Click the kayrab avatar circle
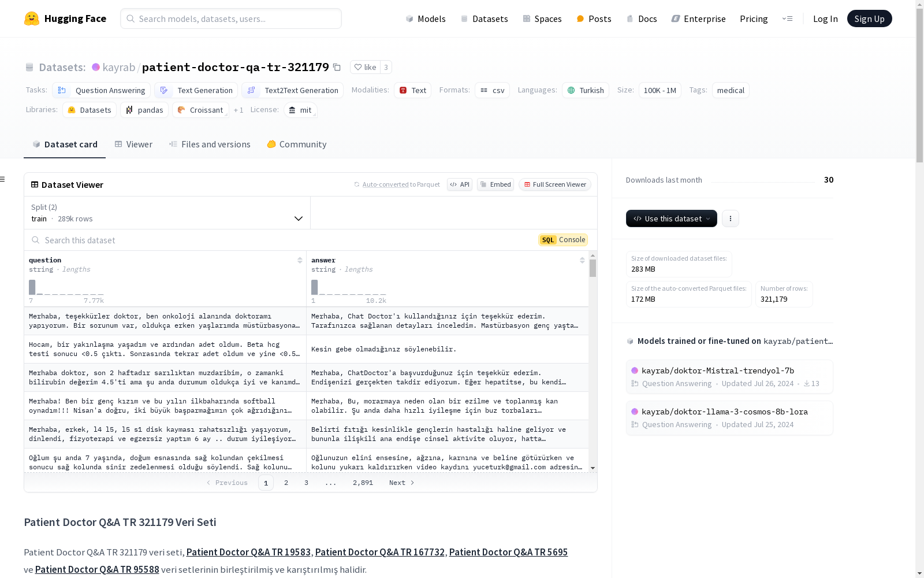This screenshot has height=578, width=924. coord(96,67)
